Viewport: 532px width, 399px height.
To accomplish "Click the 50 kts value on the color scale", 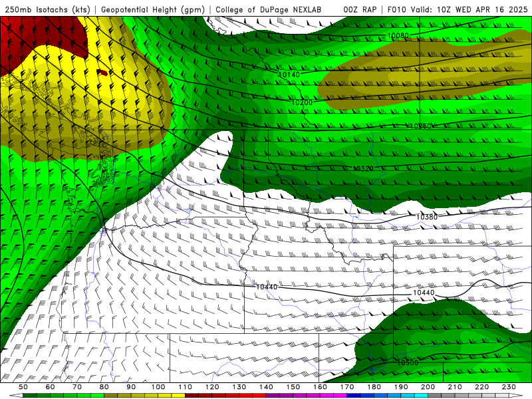I will [23, 387].
